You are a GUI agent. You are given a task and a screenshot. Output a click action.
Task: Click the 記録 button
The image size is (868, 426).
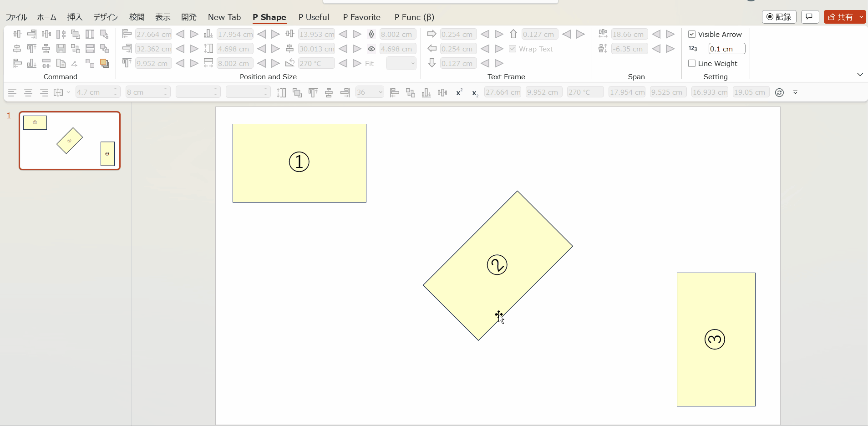pos(779,17)
